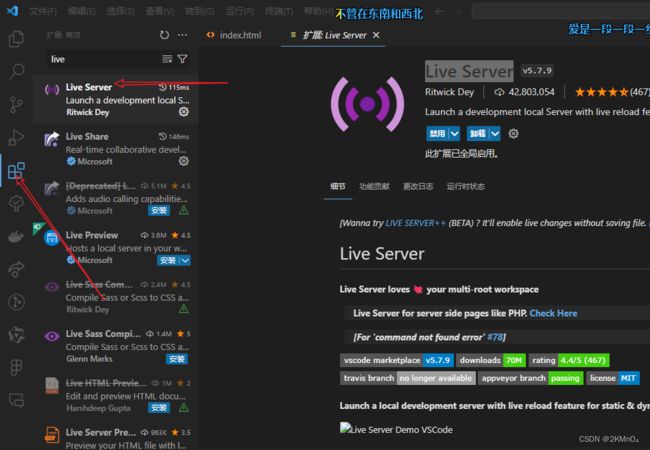
Task: Switch to the index.html editor tab
Action: coord(234,35)
